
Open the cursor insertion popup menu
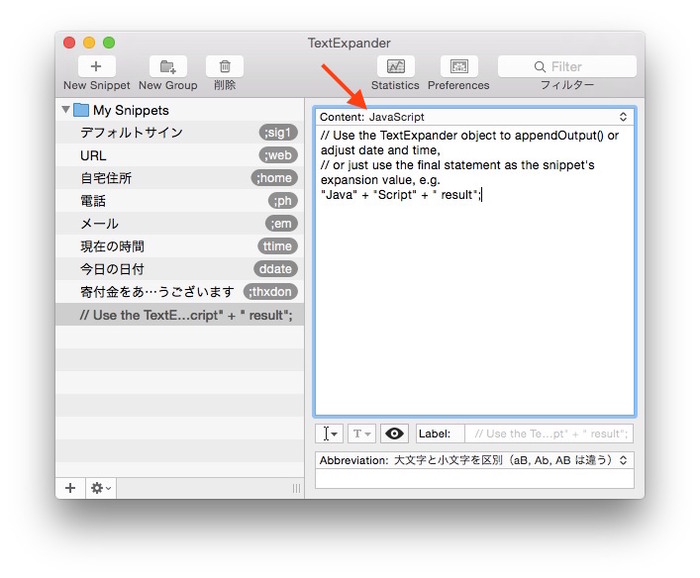click(329, 433)
